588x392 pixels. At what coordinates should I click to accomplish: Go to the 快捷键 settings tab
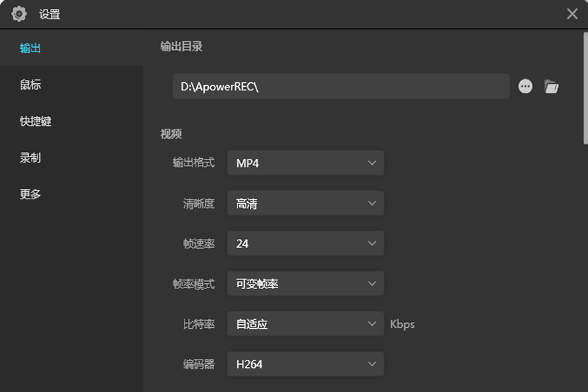[x=35, y=121]
